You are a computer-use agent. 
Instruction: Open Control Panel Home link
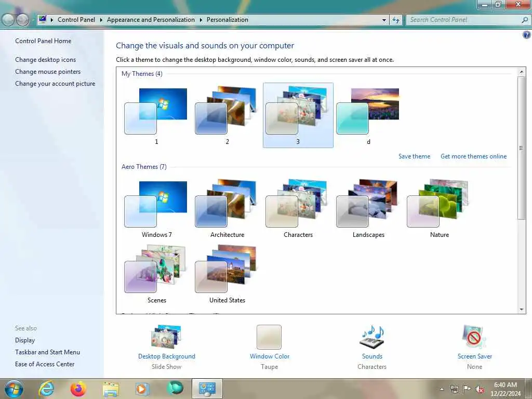[x=43, y=41]
